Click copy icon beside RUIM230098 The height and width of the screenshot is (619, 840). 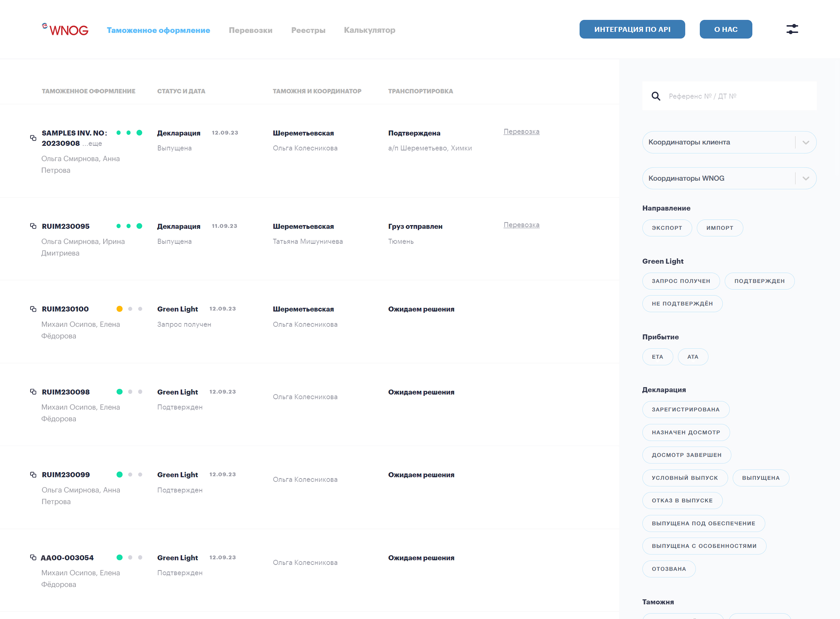pos(33,392)
